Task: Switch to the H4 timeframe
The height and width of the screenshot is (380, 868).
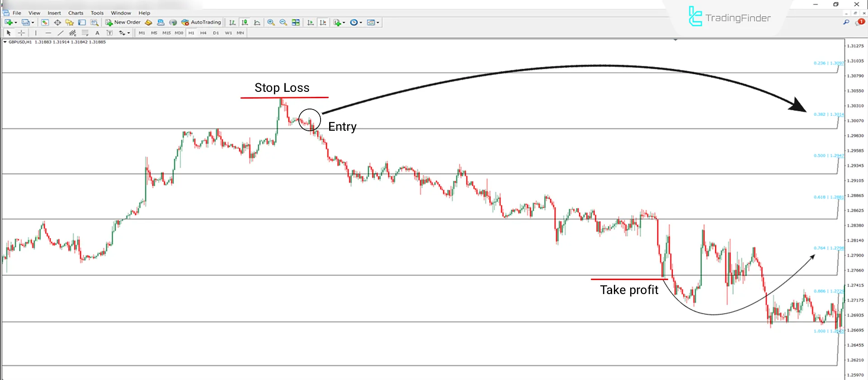Action: click(203, 33)
